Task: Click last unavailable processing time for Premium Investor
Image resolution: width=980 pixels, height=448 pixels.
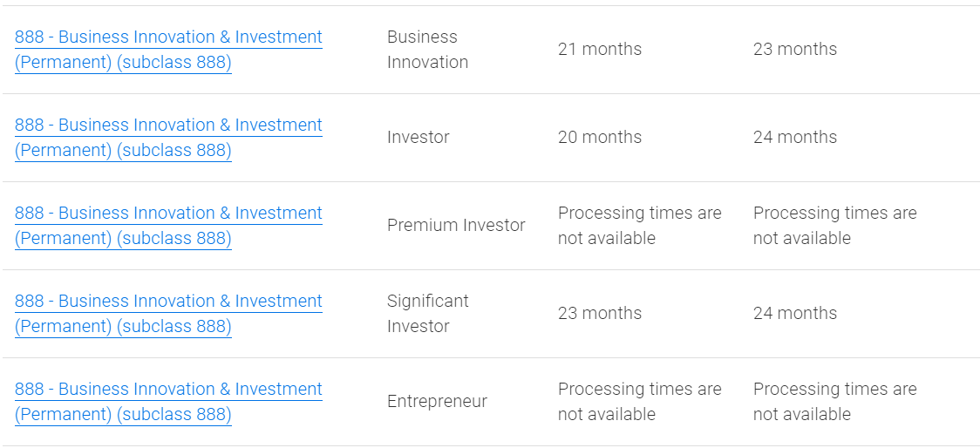Action: click(x=834, y=226)
